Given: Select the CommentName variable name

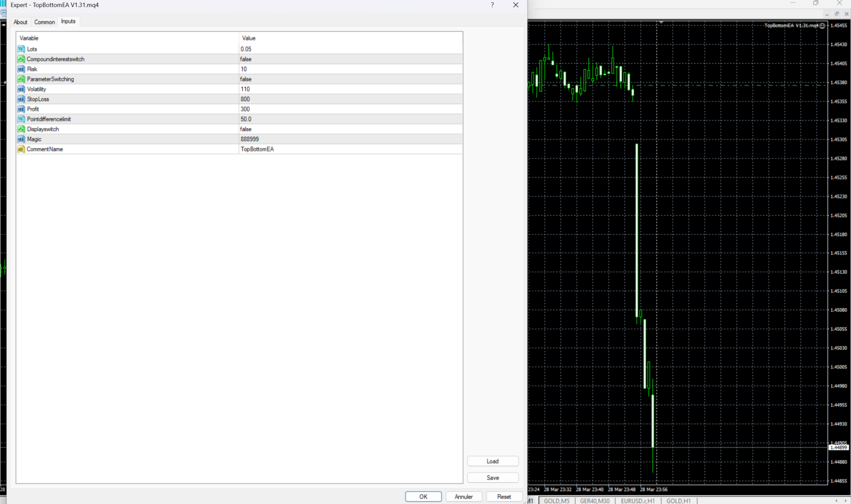Looking at the screenshot, I should (x=45, y=149).
